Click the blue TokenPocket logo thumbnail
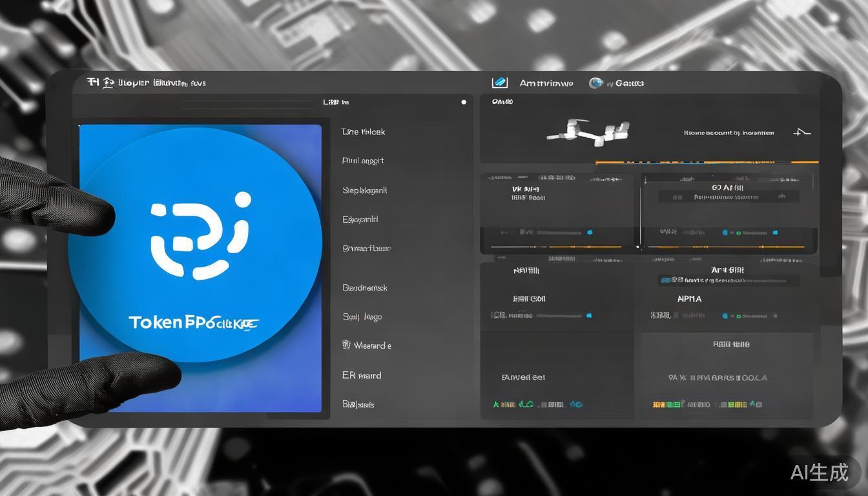 200,267
